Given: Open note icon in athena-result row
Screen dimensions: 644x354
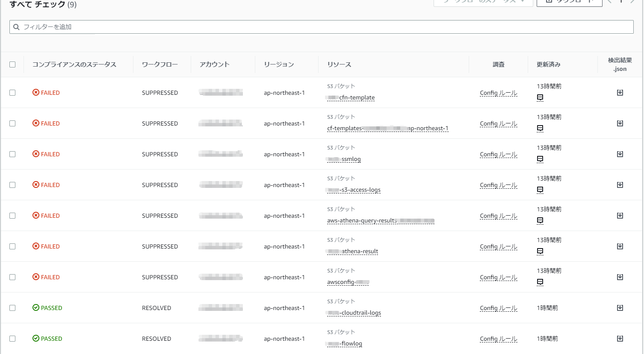Looking at the screenshot, I should click(x=540, y=251).
